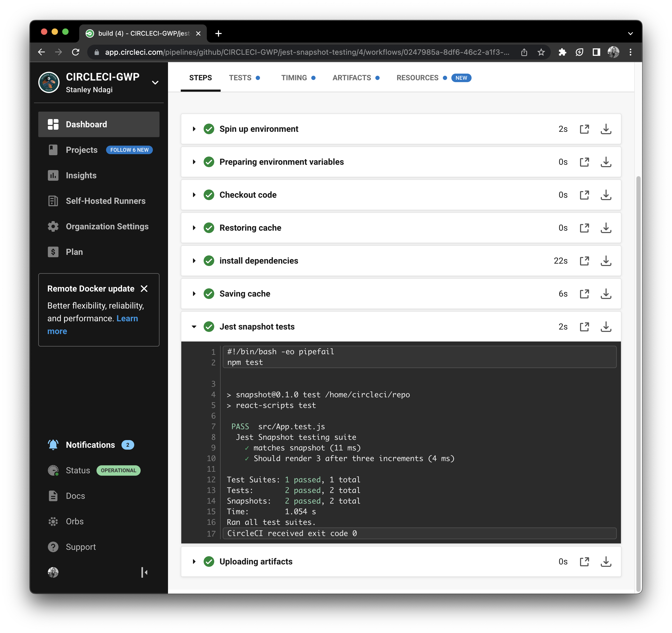Open the Docs icon in sidebar

[53, 495]
